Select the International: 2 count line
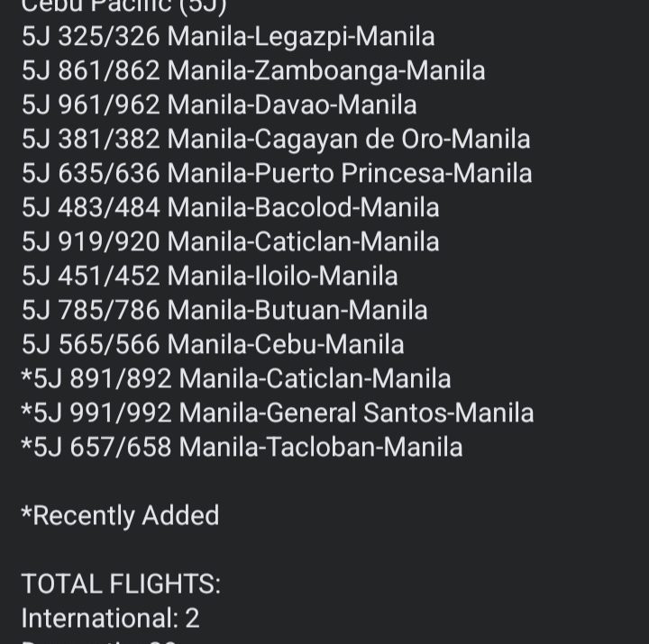649x644 pixels. click(x=110, y=619)
